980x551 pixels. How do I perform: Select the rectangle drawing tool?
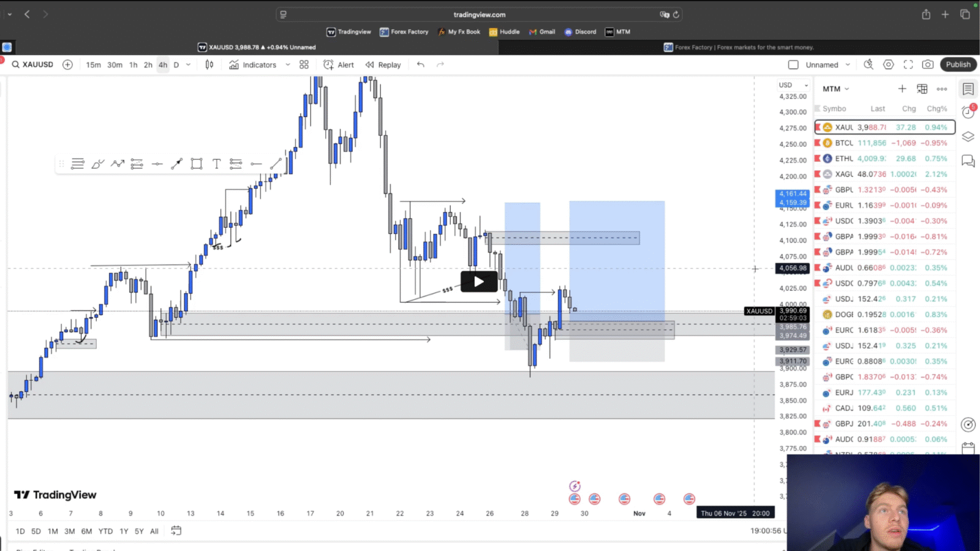196,163
